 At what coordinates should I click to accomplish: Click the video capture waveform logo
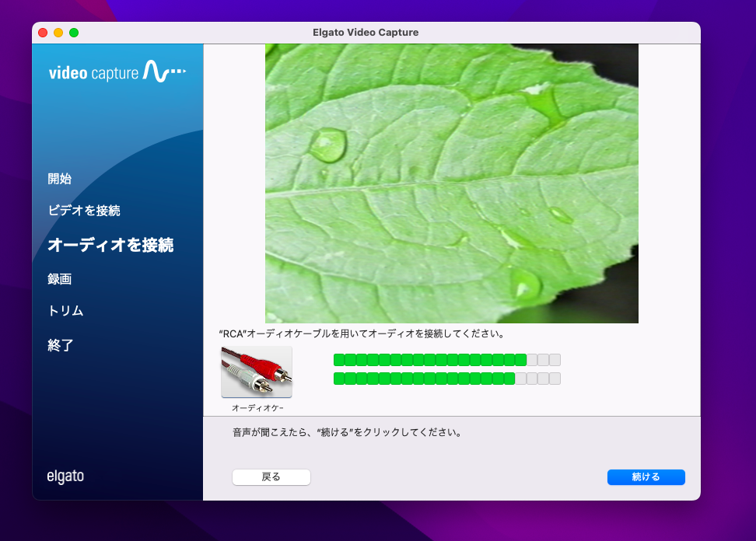[117, 73]
